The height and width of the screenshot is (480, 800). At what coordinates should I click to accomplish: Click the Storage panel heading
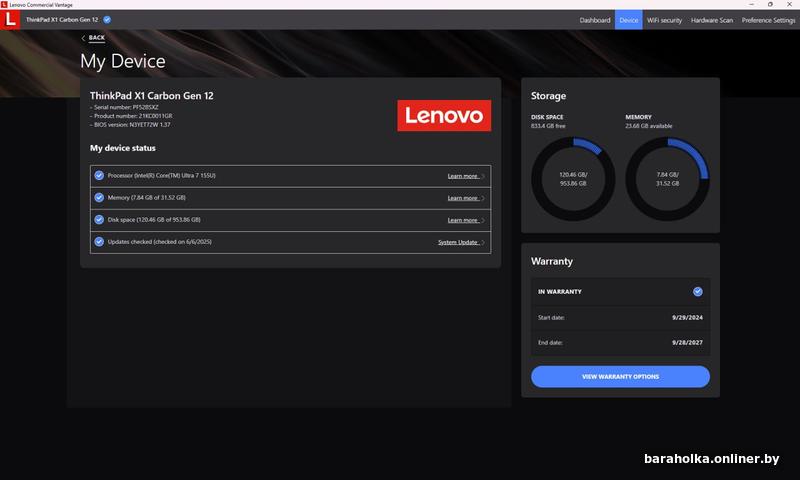coord(548,96)
